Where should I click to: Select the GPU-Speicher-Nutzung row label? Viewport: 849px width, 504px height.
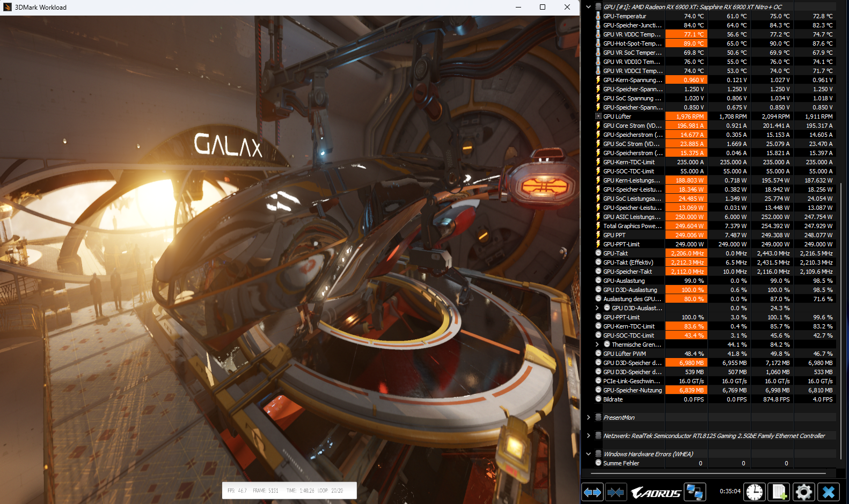[x=633, y=390]
